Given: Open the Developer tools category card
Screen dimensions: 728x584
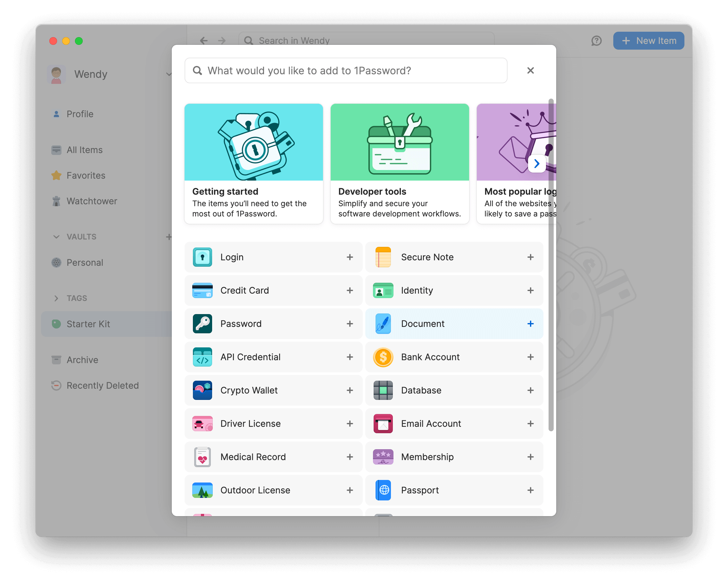Looking at the screenshot, I should 400,164.
